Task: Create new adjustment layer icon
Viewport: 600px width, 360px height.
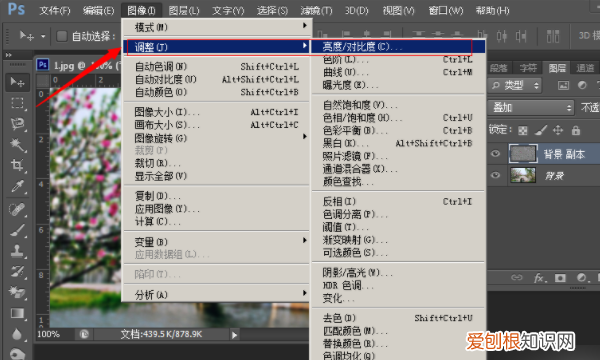Action: (582, 278)
